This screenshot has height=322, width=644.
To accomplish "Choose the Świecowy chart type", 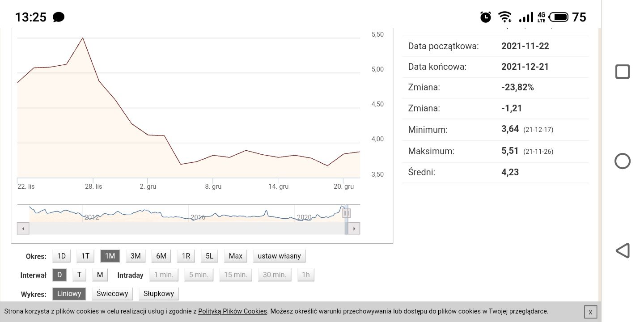I will 112,293.
